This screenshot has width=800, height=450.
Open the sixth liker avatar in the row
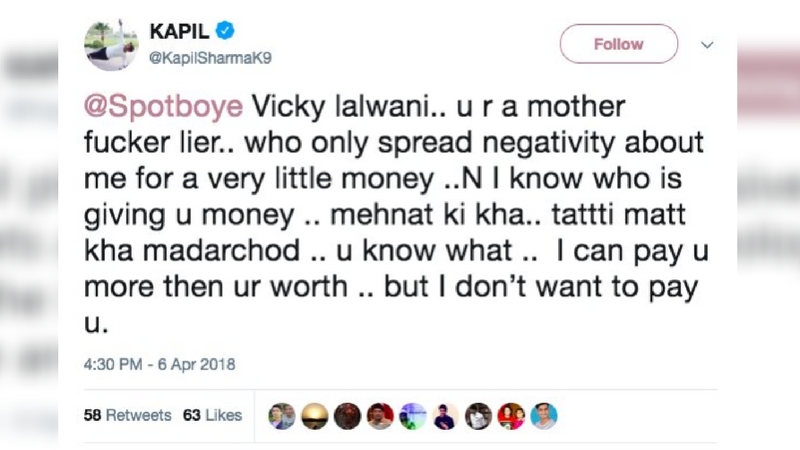tap(446, 416)
